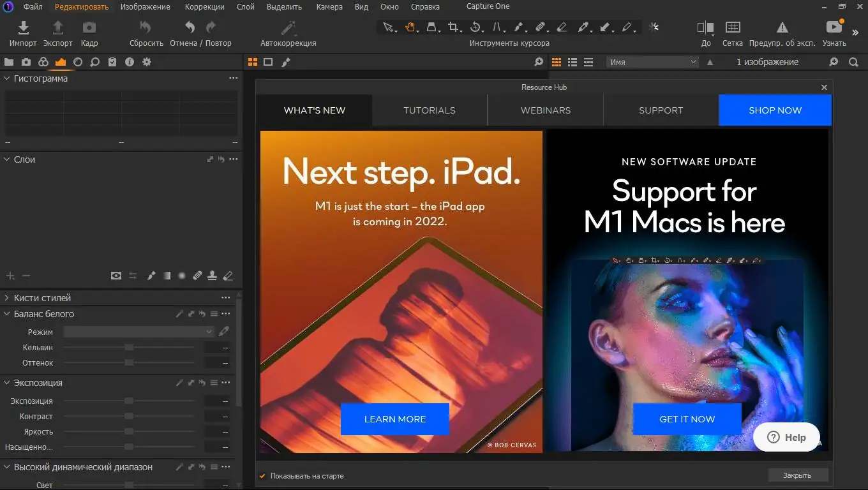Viewport: 868px width, 490px height.
Task: Click the Контраст slider handle
Action: click(x=129, y=416)
